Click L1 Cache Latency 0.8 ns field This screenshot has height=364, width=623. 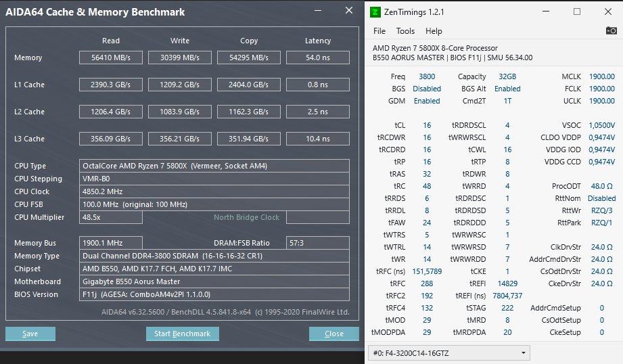tap(318, 85)
